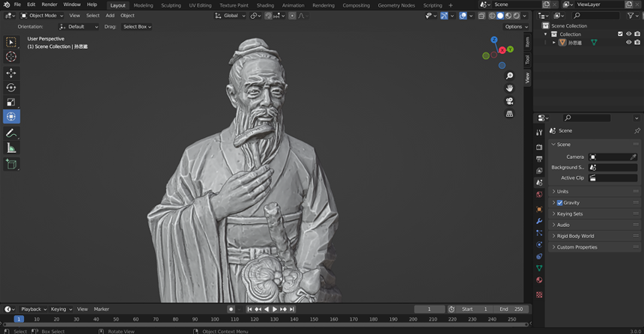
Task: Select the Annotate tool
Action: [x=11, y=133]
